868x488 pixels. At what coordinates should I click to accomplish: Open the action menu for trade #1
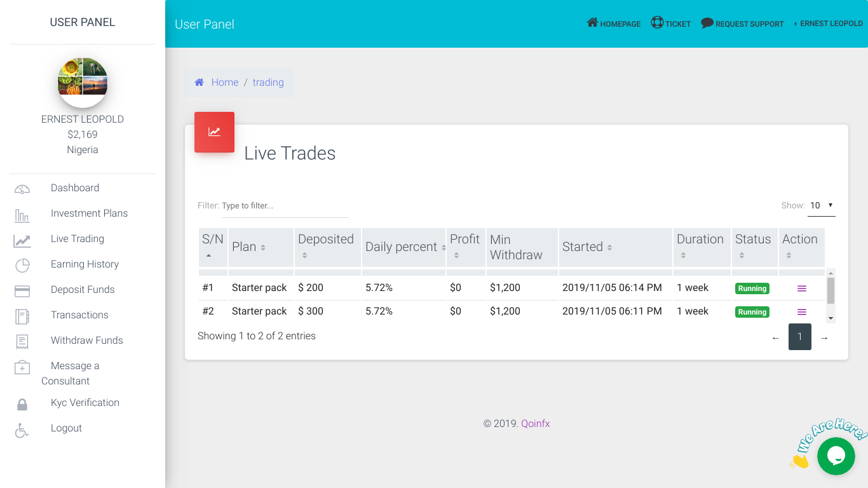(801, 287)
